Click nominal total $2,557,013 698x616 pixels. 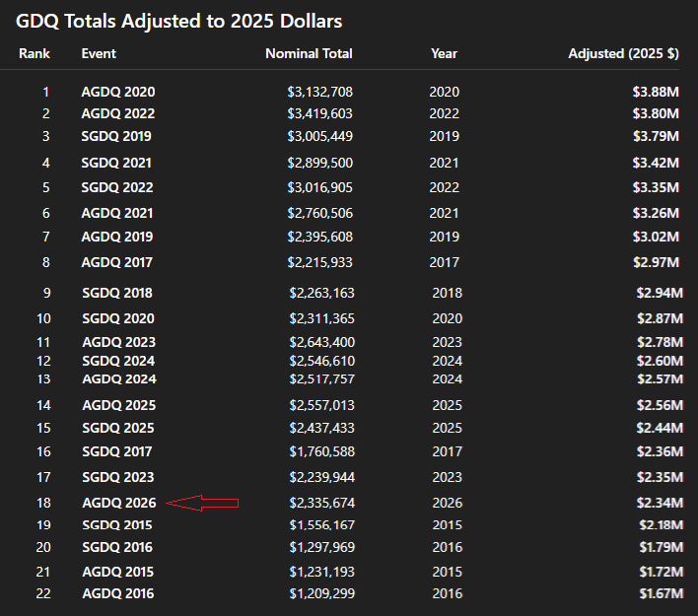322,405
